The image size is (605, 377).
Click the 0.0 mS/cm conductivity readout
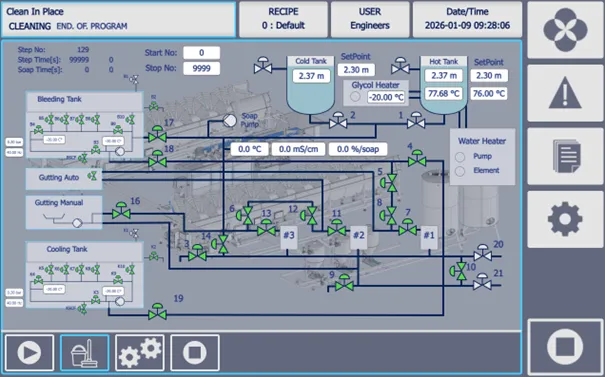coord(298,149)
